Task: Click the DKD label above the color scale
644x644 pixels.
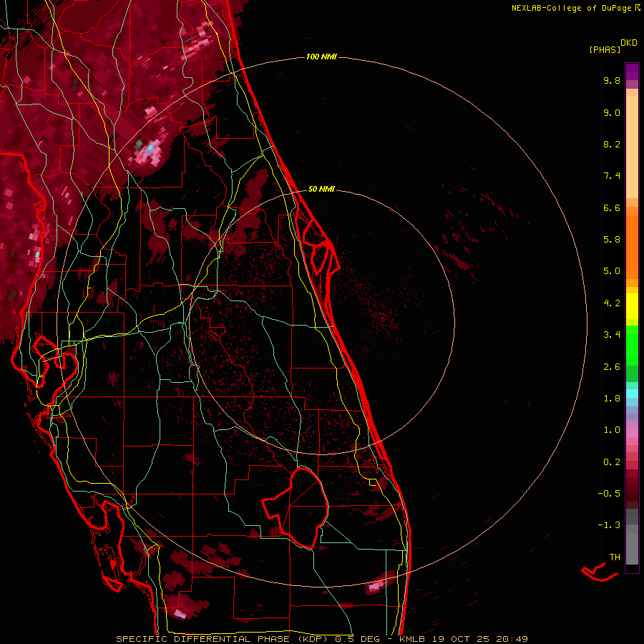Action: (x=629, y=43)
